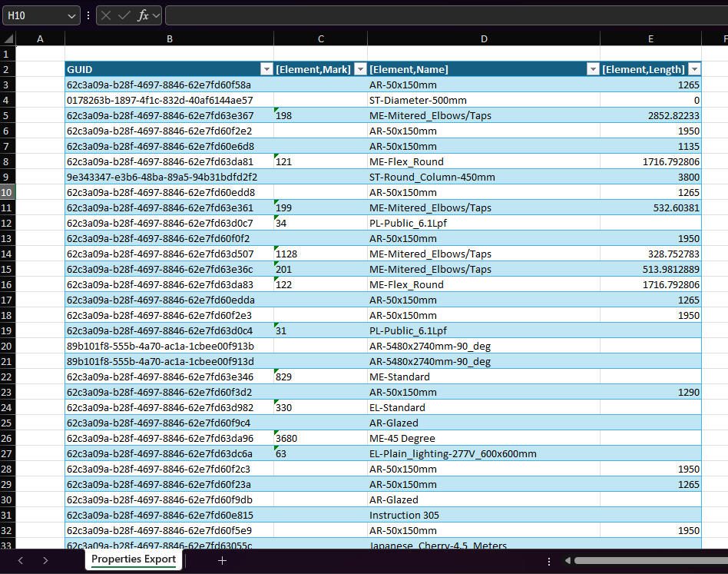Select cell containing ST-Round_Column-450mm
Viewport: 728px width, 574px height.
coord(483,177)
